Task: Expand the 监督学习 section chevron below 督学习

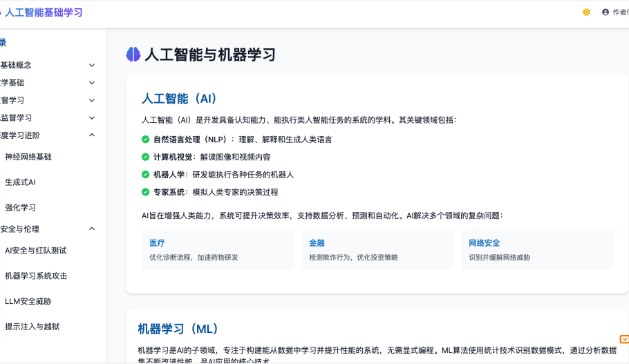Action: [x=92, y=117]
